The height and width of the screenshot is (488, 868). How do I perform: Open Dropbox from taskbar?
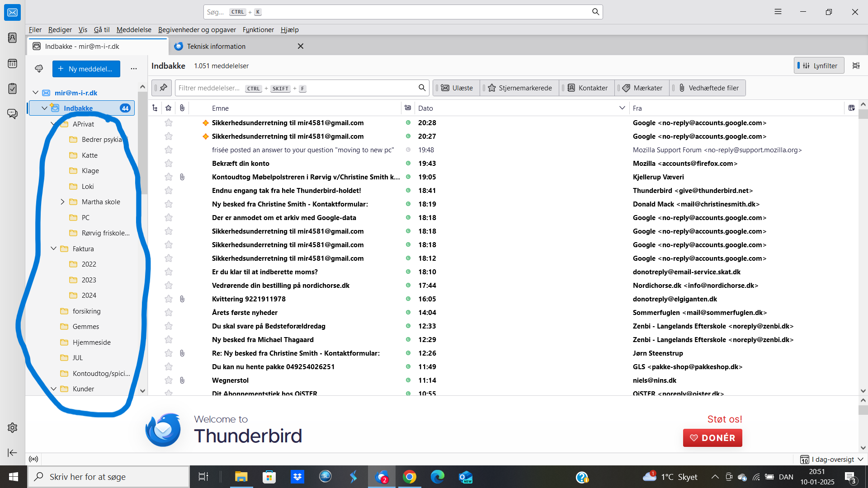[297, 477]
